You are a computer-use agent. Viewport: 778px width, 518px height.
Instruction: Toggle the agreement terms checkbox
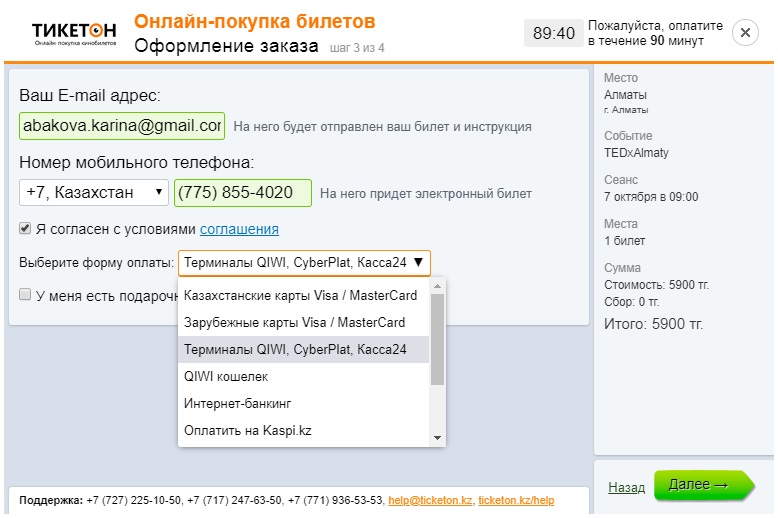25,228
